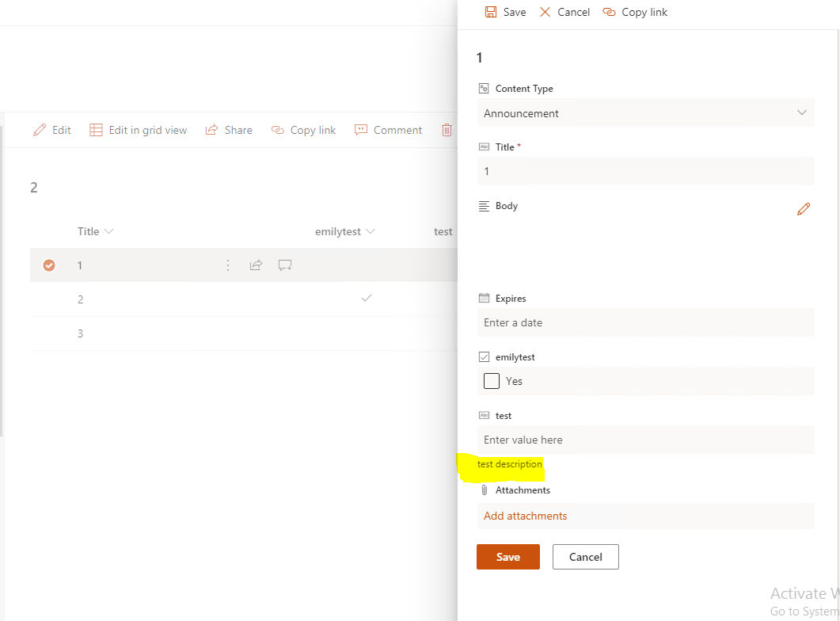Click Edit in the list command bar
The width and height of the screenshot is (840, 621).
pyautogui.click(x=52, y=130)
